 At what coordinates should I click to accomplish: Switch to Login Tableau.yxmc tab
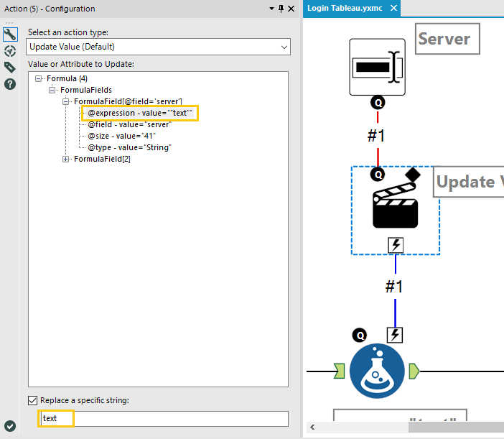pyautogui.click(x=345, y=8)
